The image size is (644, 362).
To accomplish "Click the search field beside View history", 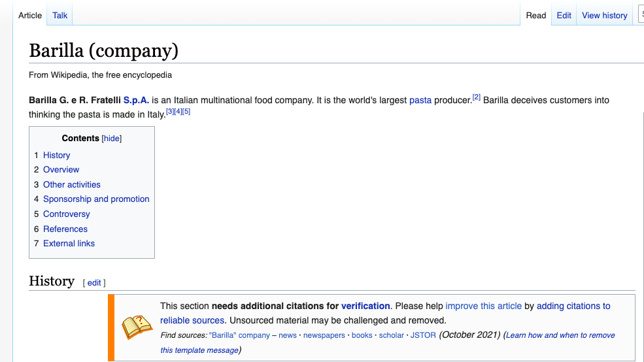I will (x=641, y=15).
